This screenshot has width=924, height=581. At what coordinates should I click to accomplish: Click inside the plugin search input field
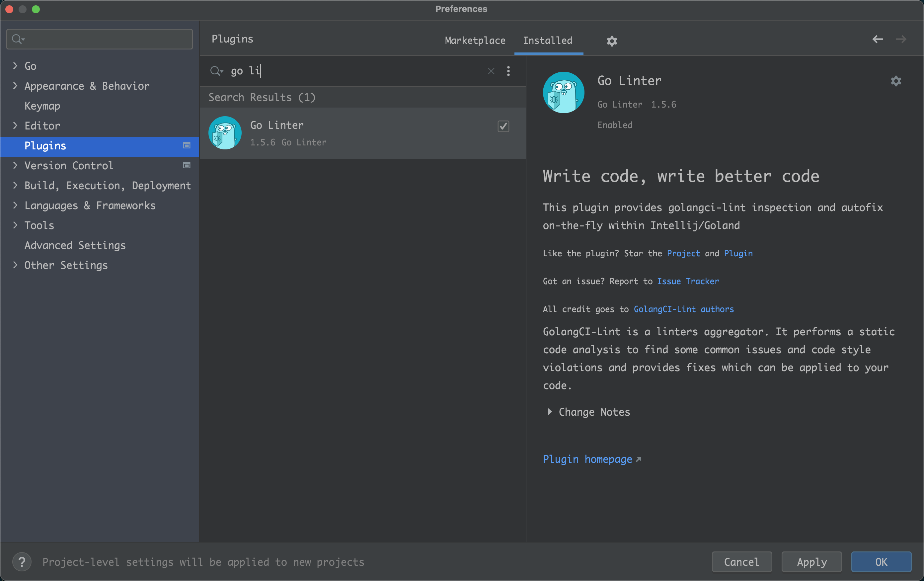(346, 71)
